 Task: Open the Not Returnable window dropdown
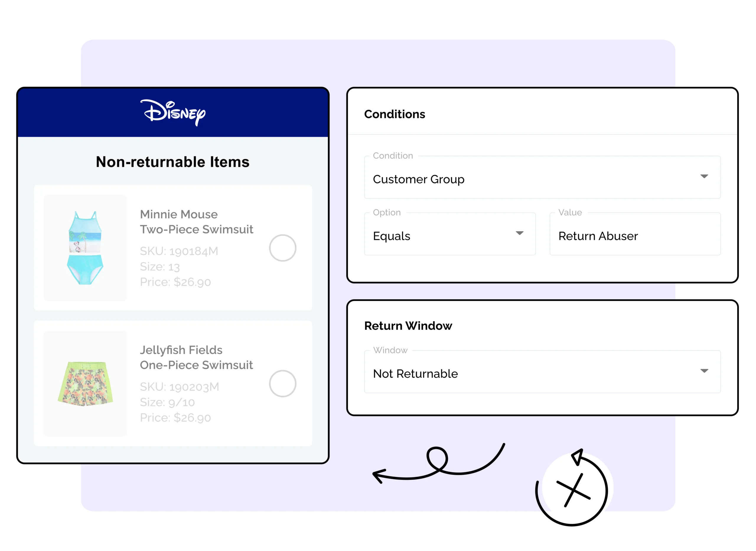(542, 372)
